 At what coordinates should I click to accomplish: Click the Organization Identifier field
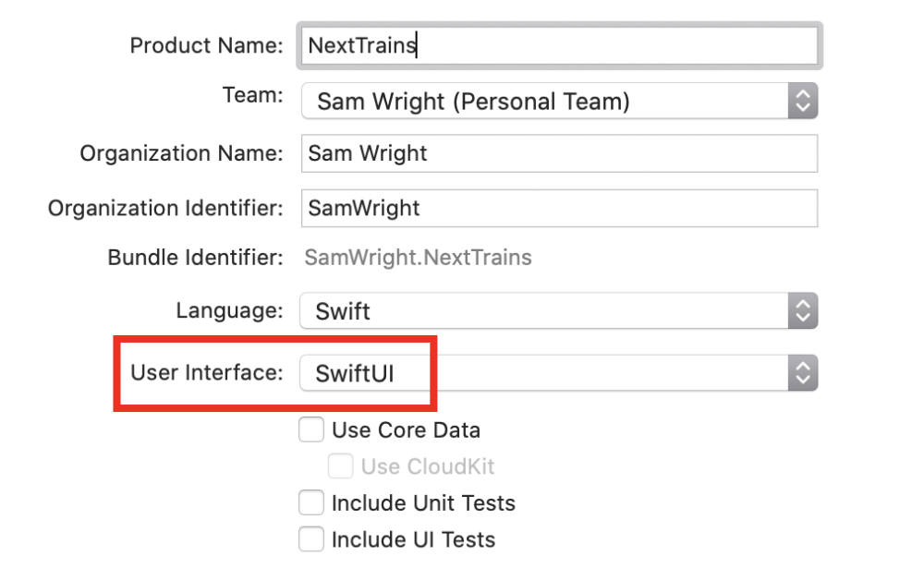(x=559, y=208)
